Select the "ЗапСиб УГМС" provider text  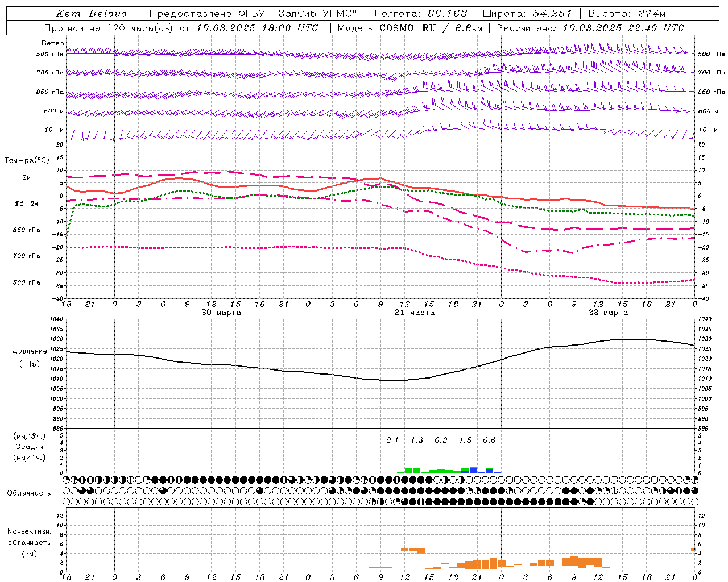click(315, 14)
